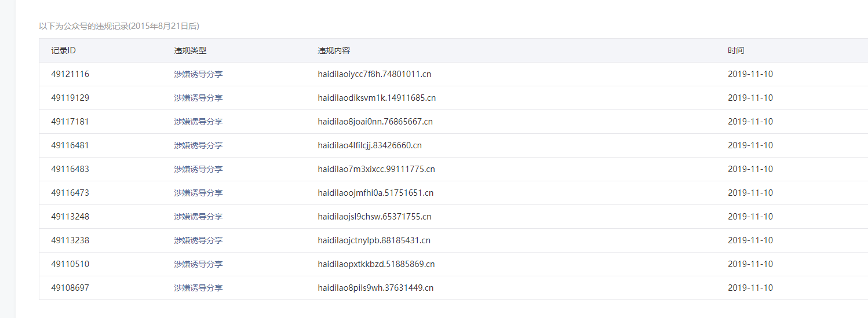The image size is (868, 318).
Task: Click the 违规内容 column header
Action: pyautogui.click(x=334, y=50)
